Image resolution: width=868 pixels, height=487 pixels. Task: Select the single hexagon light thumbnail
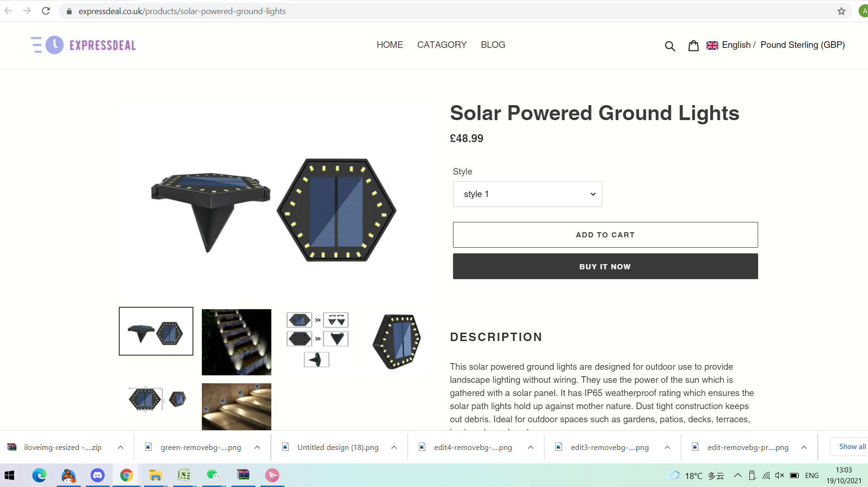click(397, 341)
